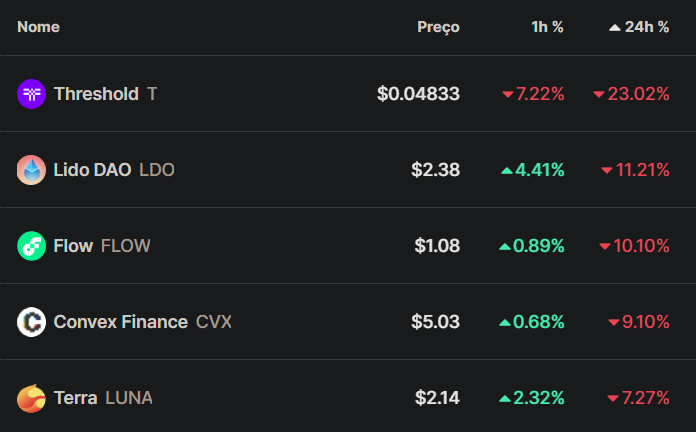Viewport: 696px width, 432px height.
Task: Click the green Flow coin logo
Action: pos(32,246)
